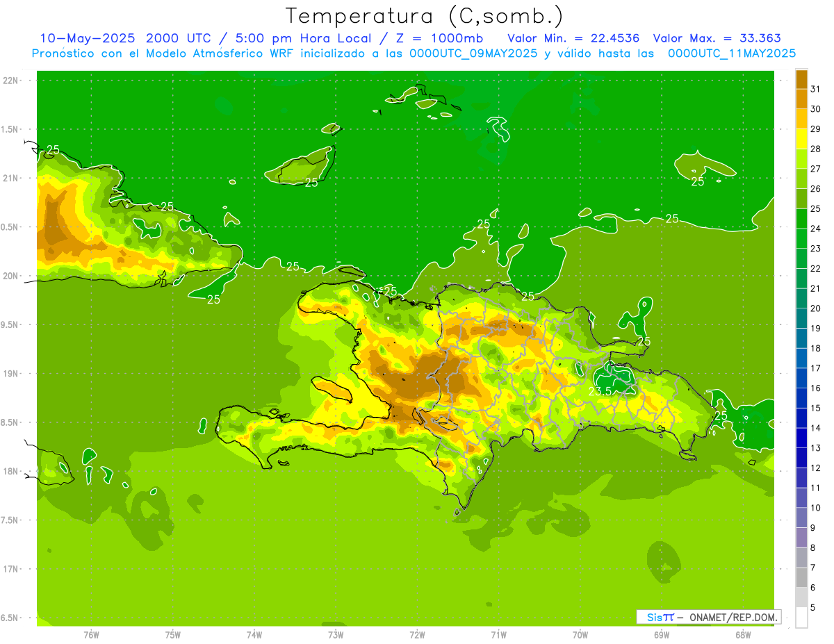The height and width of the screenshot is (644, 834).
Task: Click longitude axis label '73W'
Action: pyautogui.click(x=336, y=635)
